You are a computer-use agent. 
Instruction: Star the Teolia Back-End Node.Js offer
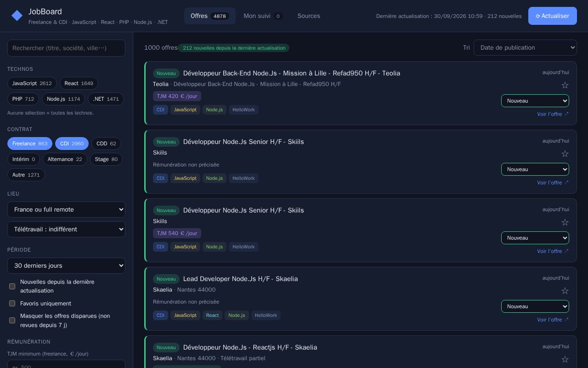point(565,85)
